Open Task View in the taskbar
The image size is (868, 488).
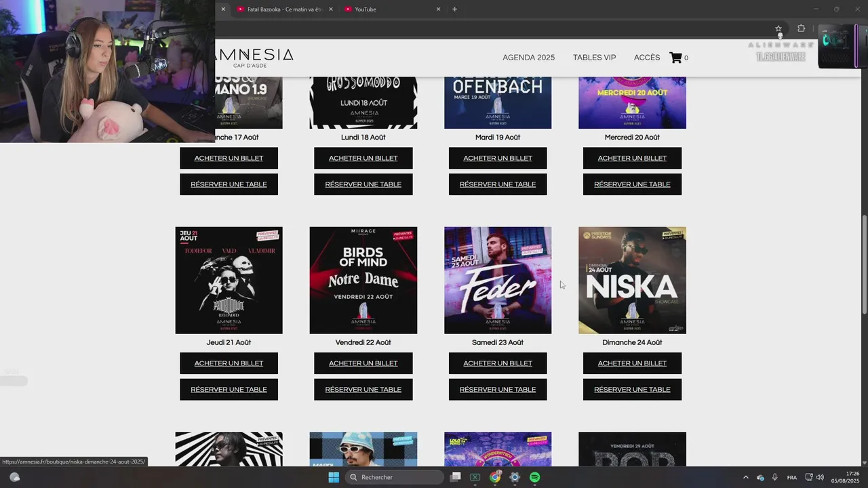click(x=456, y=477)
